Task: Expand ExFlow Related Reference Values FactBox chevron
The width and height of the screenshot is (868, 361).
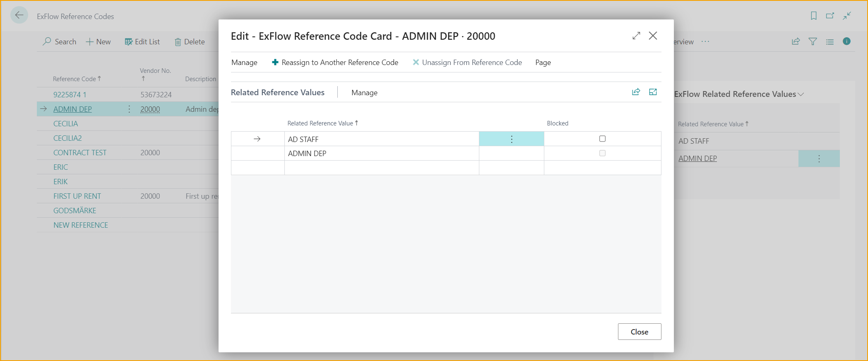Action: 801,94
